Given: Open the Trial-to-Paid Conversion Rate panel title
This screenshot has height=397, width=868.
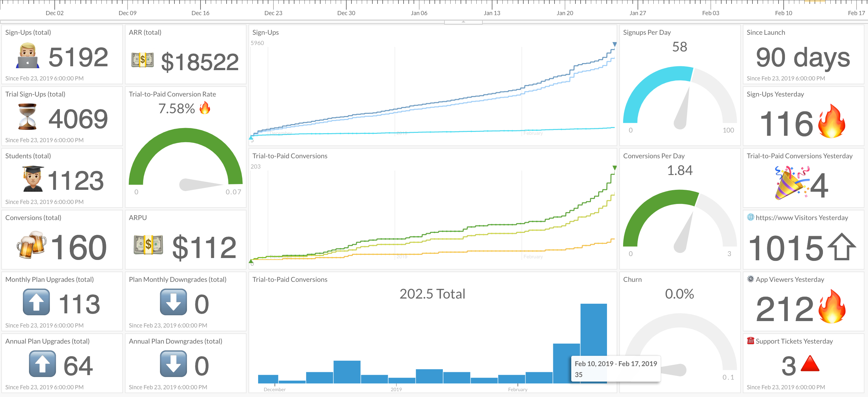Looking at the screenshot, I should [172, 94].
